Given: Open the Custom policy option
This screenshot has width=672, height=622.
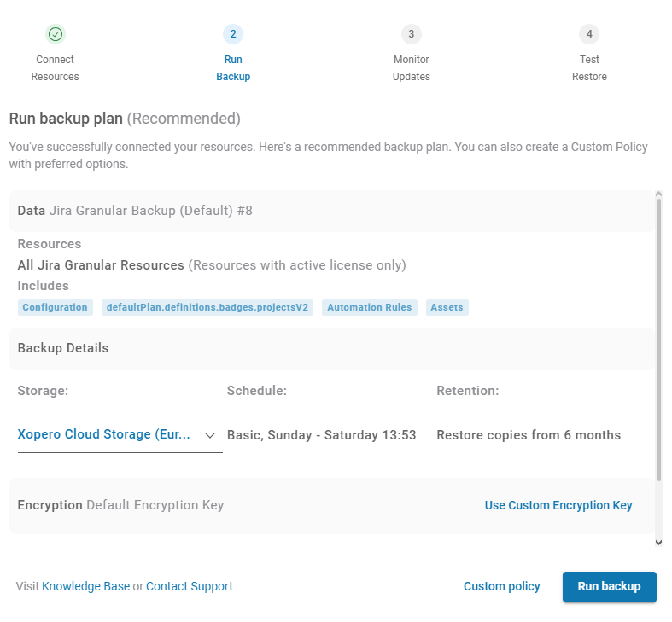Looking at the screenshot, I should click(501, 587).
